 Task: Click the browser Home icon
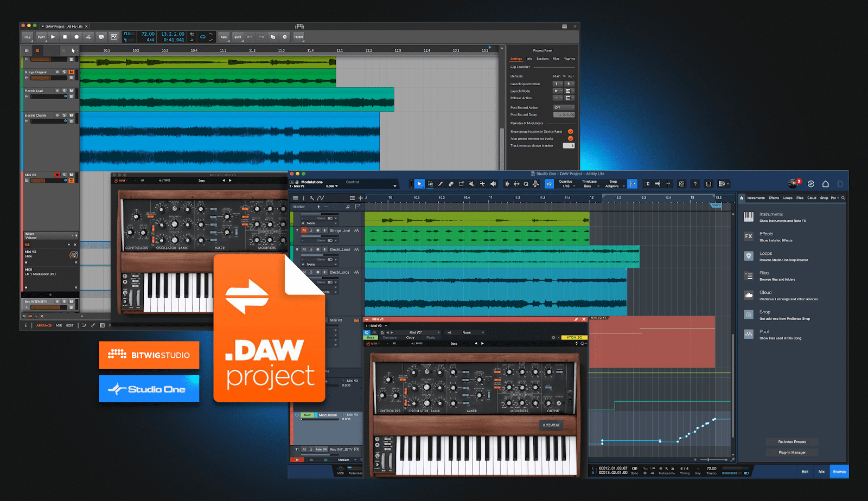tap(742, 198)
